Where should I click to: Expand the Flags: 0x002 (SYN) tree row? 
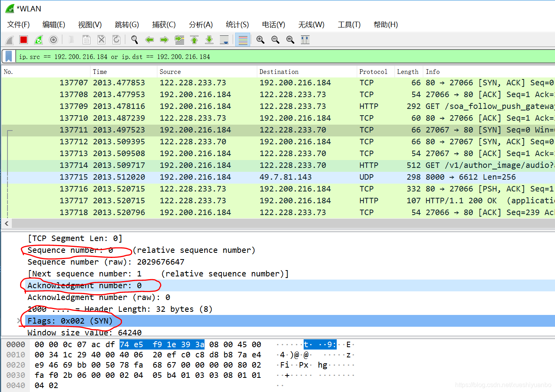(x=19, y=321)
